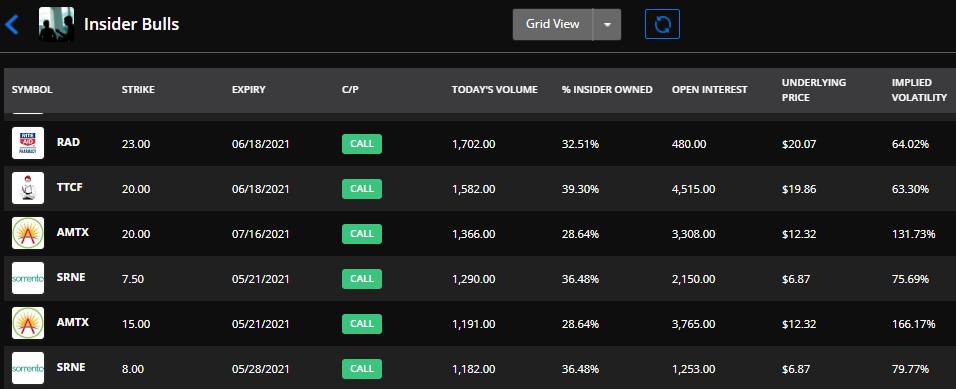Viewport: 956px width, 389px height.
Task: Click implied volatility 131.73%
Action: click(x=913, y=234)
